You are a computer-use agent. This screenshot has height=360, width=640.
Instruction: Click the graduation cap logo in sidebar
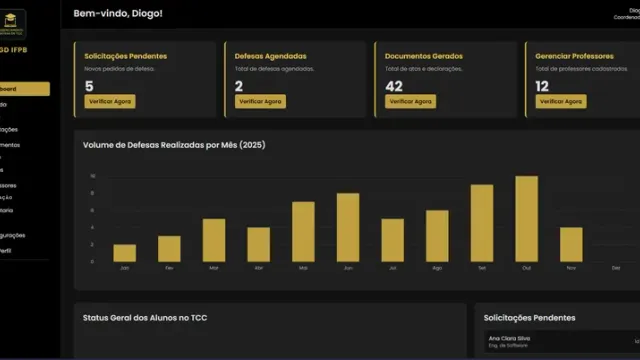[x=11, y=24]
